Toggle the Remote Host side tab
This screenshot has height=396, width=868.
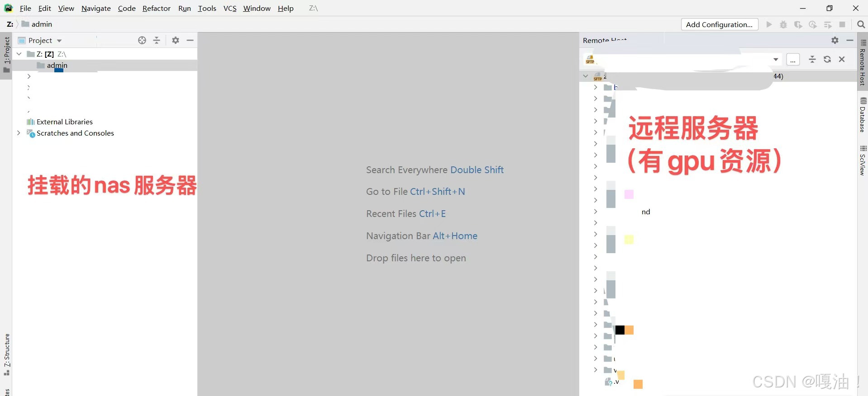point(863,63)
